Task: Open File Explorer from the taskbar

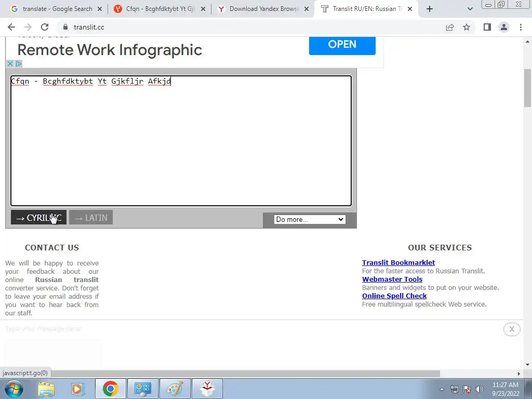Action: (46, 389)
